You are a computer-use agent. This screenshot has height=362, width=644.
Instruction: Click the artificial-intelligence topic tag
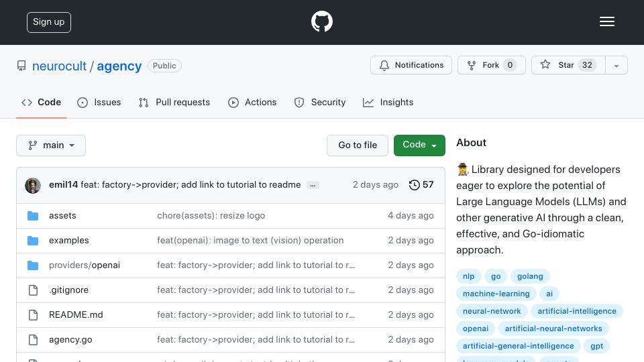(x=577, y=311)
